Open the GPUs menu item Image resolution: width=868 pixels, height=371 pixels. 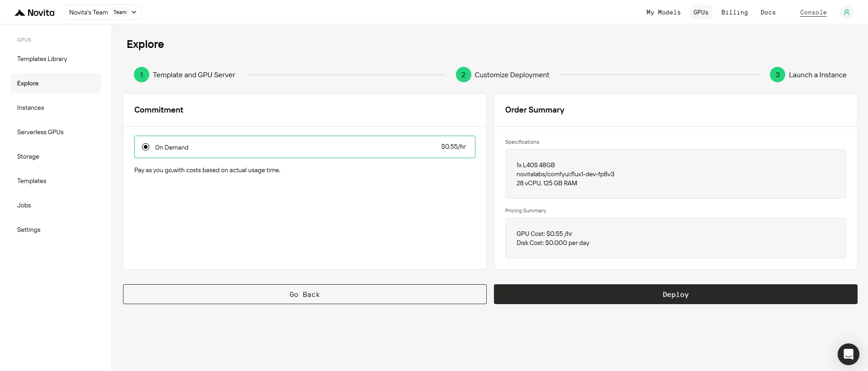[701, 12]
